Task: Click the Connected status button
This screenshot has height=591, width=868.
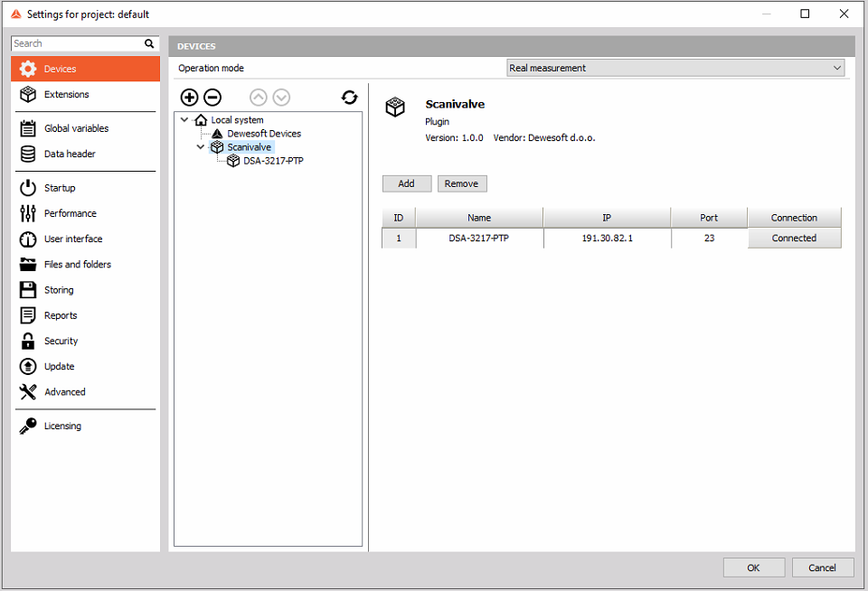Action: tap(795, 238)
